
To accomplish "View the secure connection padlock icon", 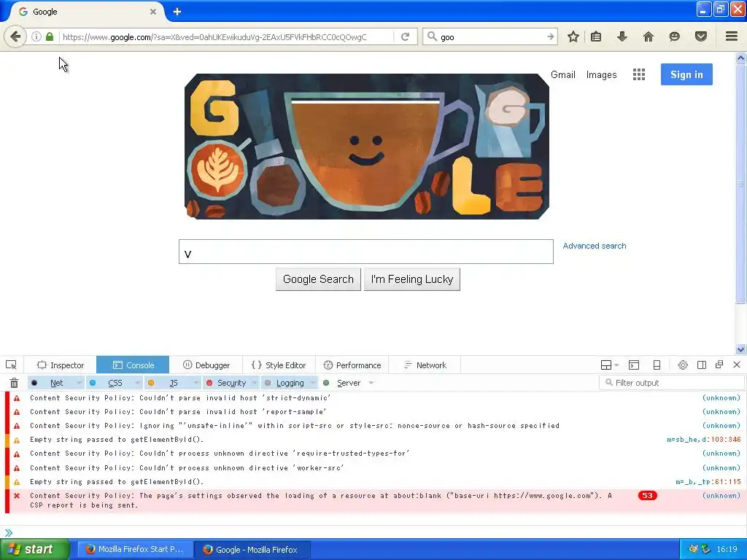I will 50,36.
